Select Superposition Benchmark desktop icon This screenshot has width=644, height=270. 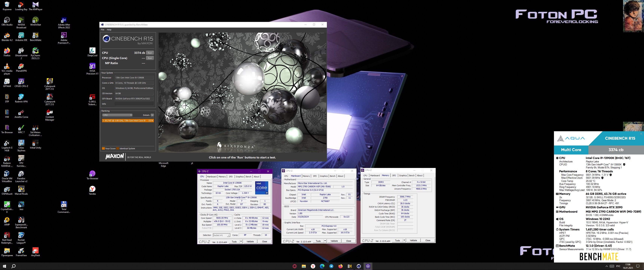[x=21, y=222]
